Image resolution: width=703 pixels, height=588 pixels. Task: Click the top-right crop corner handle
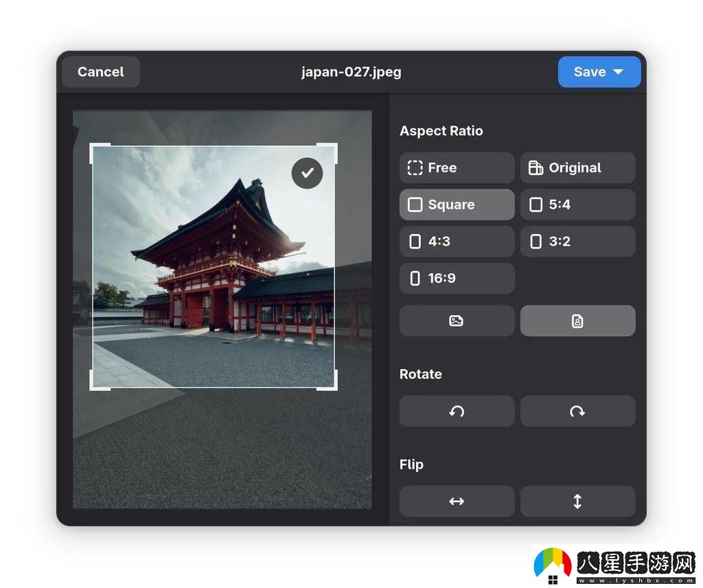tap(334, 147)
